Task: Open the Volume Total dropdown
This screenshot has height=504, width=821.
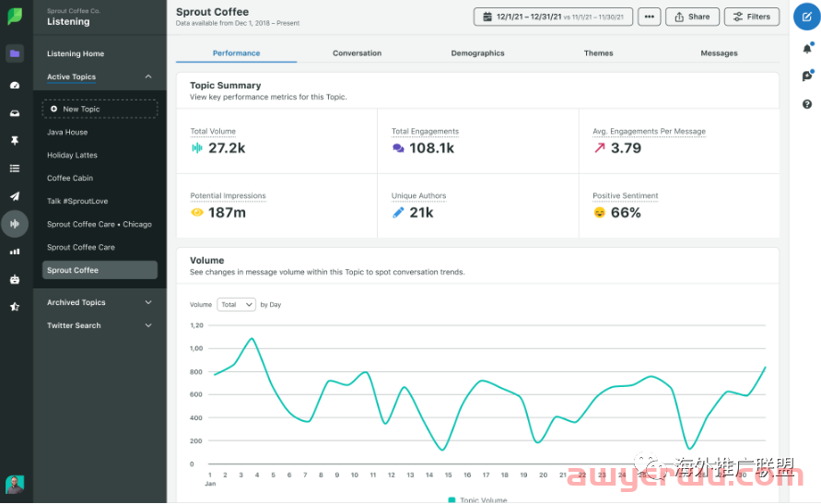Action: pyautogui.click(x=236, y=305)
